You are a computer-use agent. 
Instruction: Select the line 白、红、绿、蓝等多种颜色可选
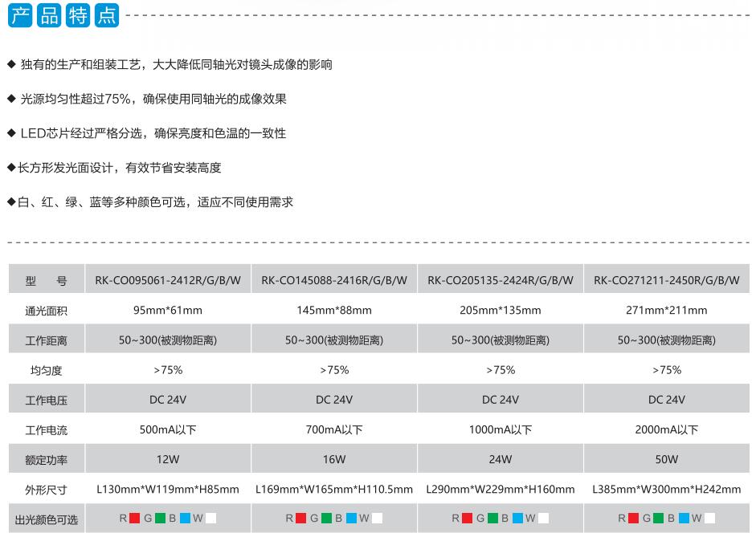pos(150,202)
